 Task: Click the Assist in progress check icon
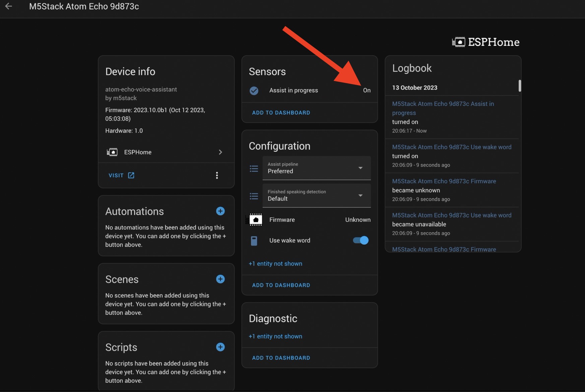254,90
